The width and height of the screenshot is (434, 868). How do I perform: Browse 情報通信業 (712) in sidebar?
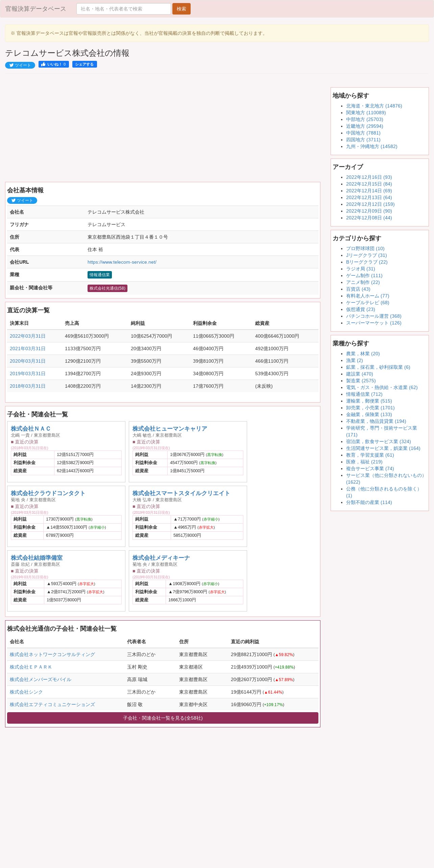(364, 394)
